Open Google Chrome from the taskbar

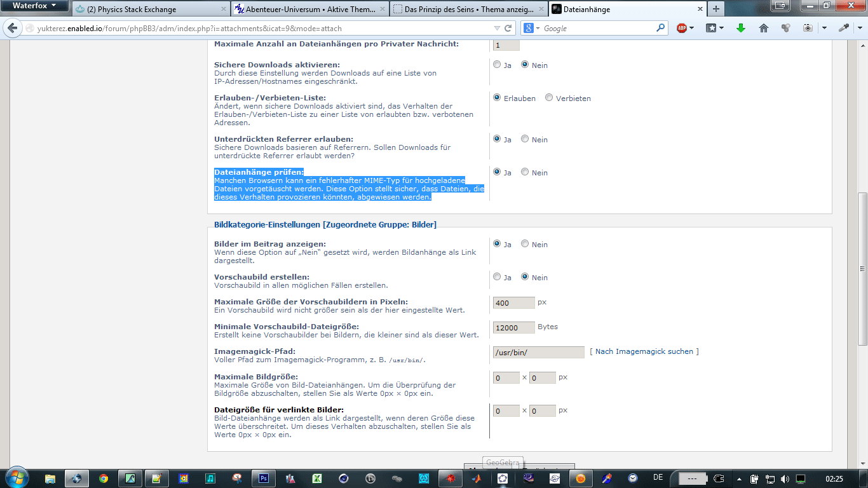[x=103, y=478]
